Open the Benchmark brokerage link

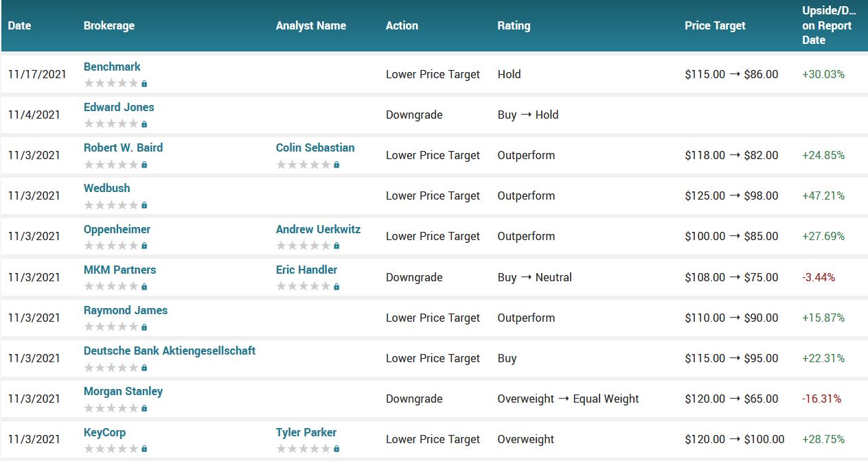click(x=112, y=67)
